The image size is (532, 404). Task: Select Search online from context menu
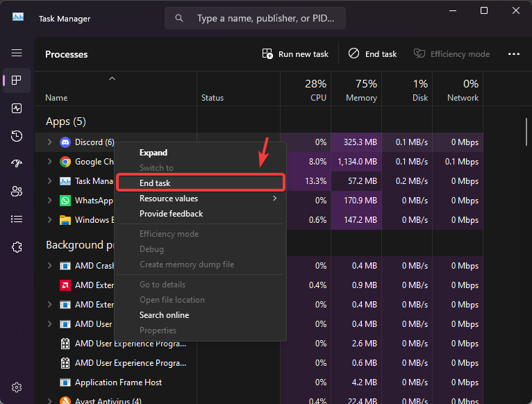pyautogui.click(x=164, y=315)
